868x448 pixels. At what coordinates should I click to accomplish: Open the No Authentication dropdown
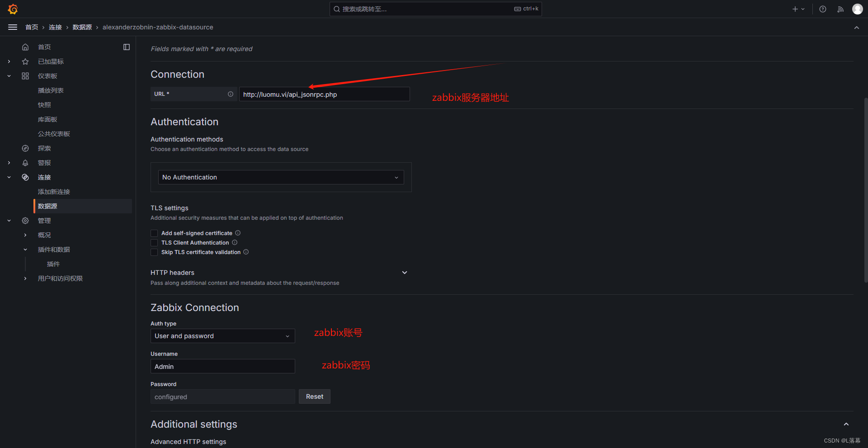pos(281,177)
